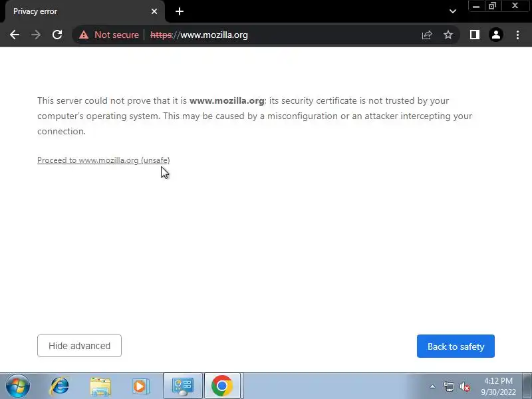Go back using the browser back arrow
Viewport: 532px width, 399px height.
[x=15, y=35]
